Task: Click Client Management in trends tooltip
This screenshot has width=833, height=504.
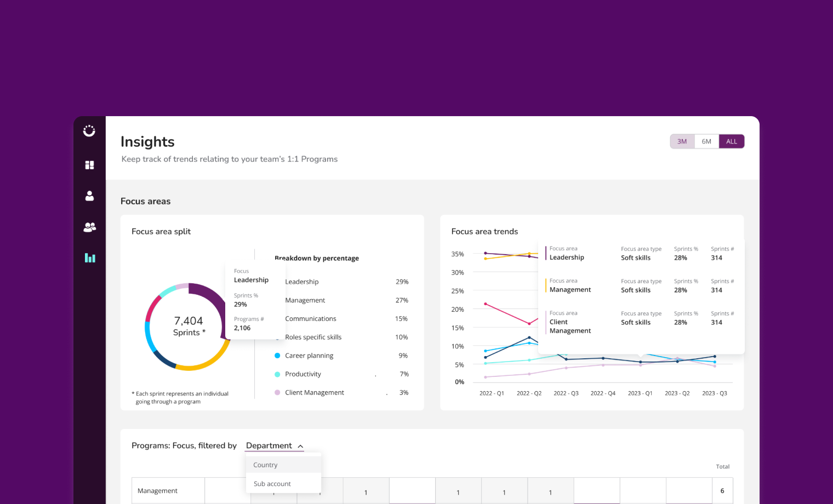Action: (570, 327)
